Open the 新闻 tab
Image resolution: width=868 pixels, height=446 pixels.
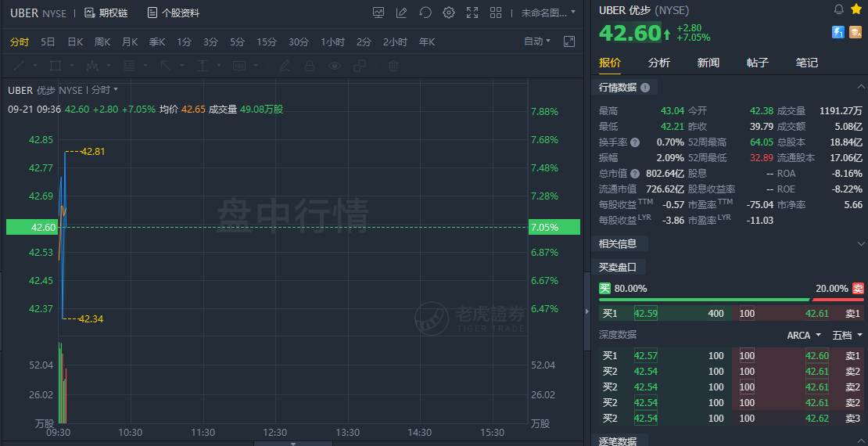click(x=708, y=63)
